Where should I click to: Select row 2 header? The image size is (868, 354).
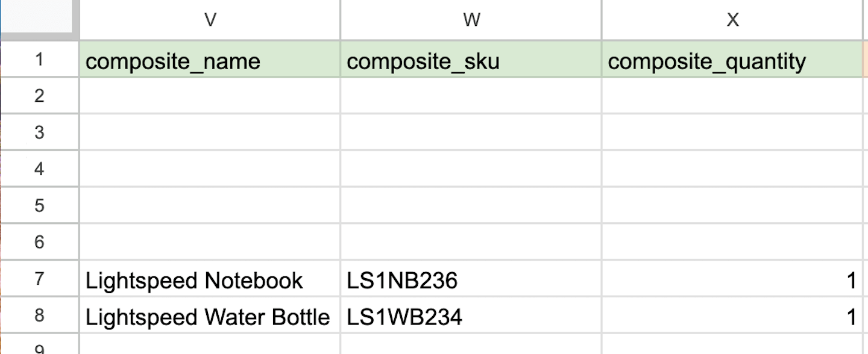point(39,96)
